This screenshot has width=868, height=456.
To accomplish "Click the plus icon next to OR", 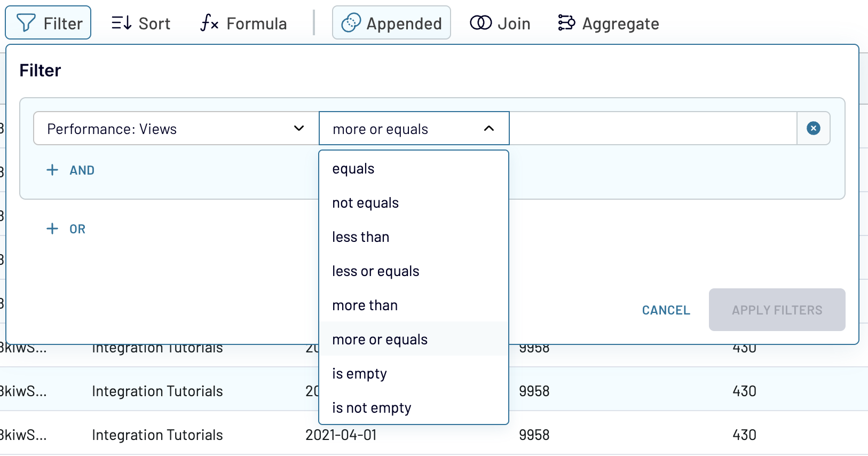I will tap(52, 229).
